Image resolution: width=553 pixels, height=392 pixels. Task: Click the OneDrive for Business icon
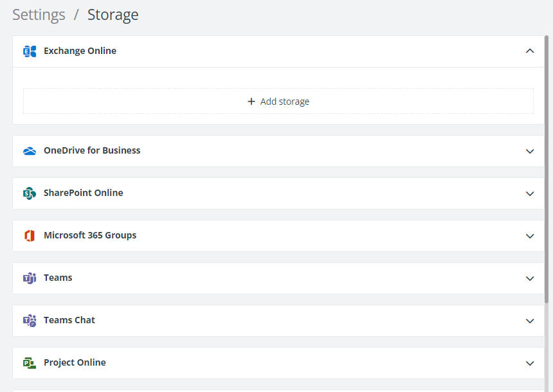[29, 150]
